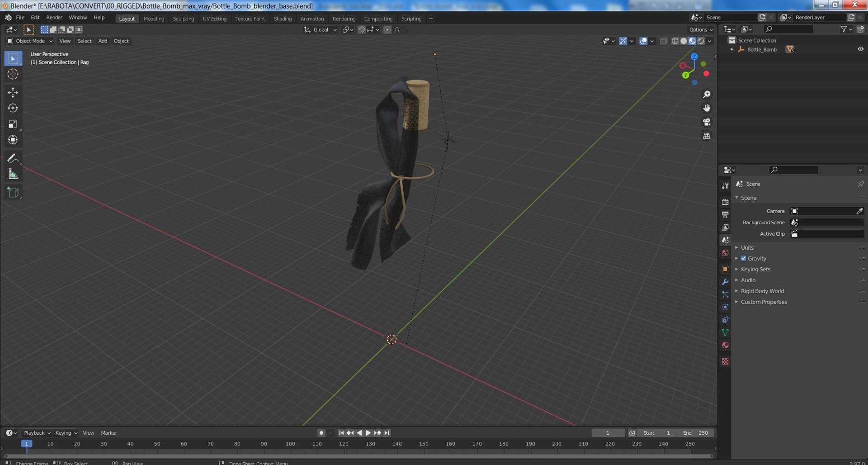This screenshot has width=868, height=465.
Task: Click the Add Cube tool icon
Action: [x=13, y=192]
